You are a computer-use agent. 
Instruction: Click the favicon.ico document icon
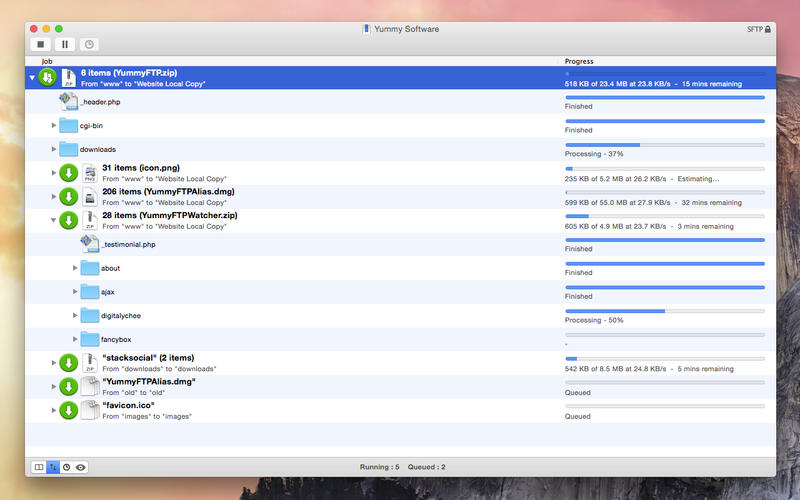click(x=90, y=411)
